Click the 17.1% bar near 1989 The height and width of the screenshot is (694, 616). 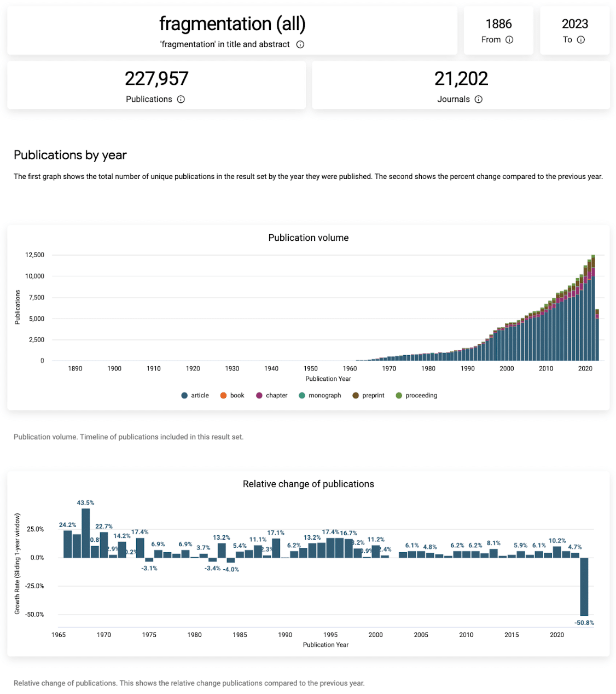coord(275,547)
